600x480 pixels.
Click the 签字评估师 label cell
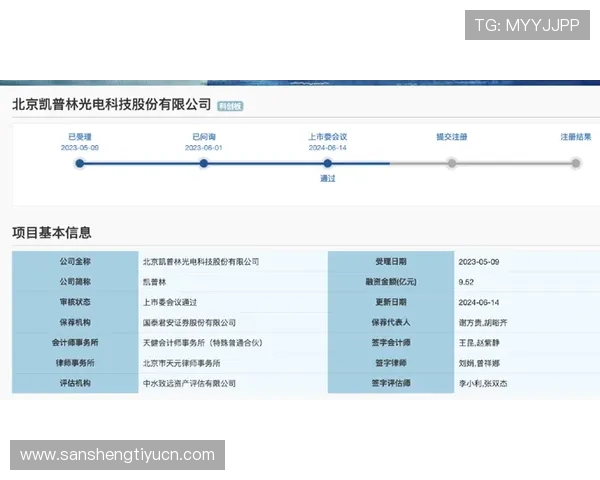[391, 383]
